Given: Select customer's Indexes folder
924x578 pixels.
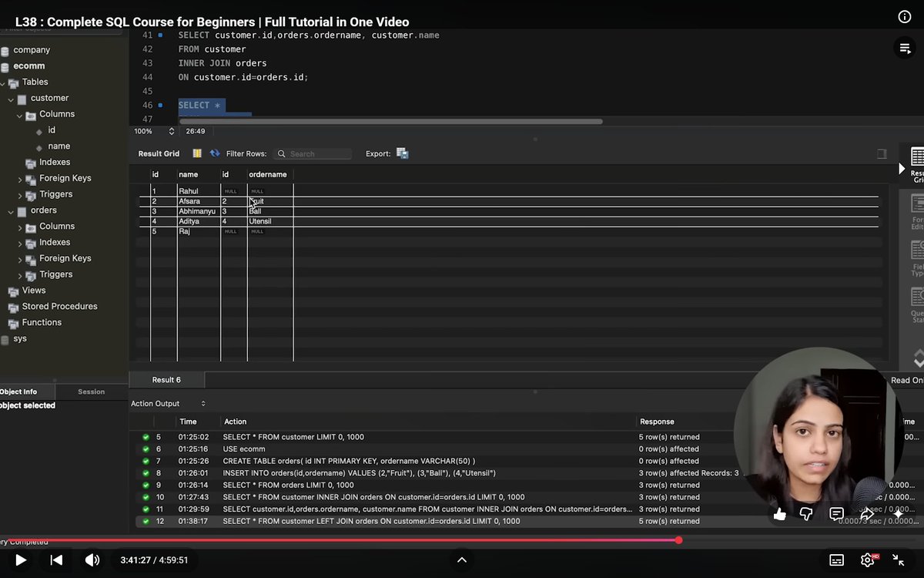Looking at the screenshot, I should click(x=55, y=163).
